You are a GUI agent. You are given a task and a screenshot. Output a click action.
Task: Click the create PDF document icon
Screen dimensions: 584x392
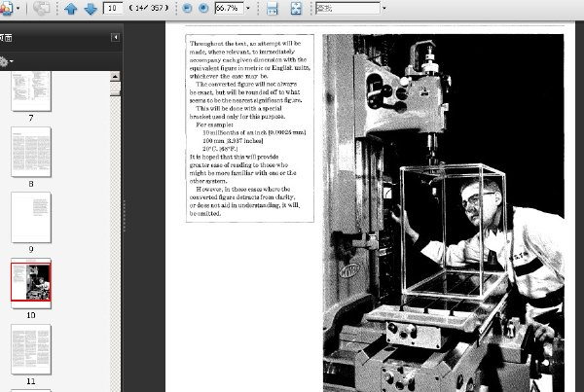pos(6,8)
